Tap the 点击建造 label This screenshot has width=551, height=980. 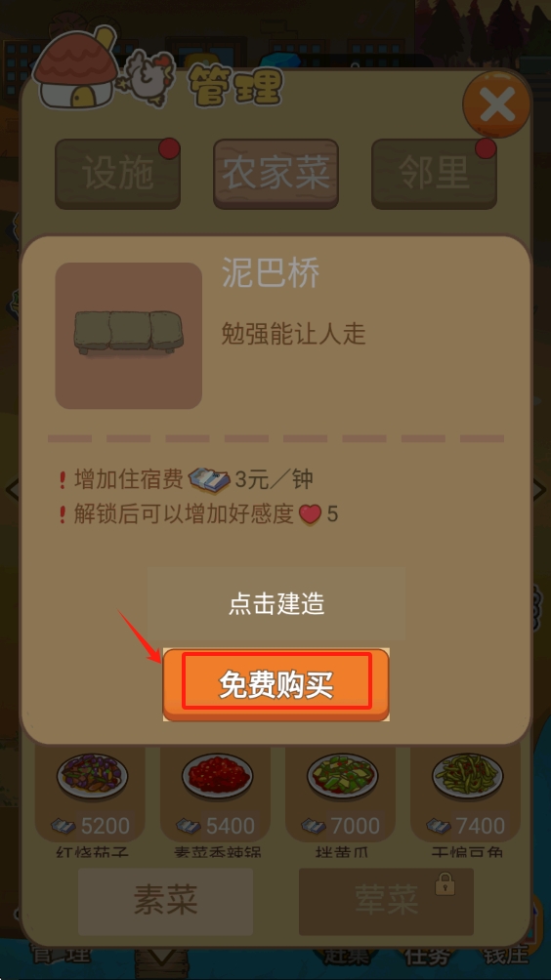click(x=275, y=604)
